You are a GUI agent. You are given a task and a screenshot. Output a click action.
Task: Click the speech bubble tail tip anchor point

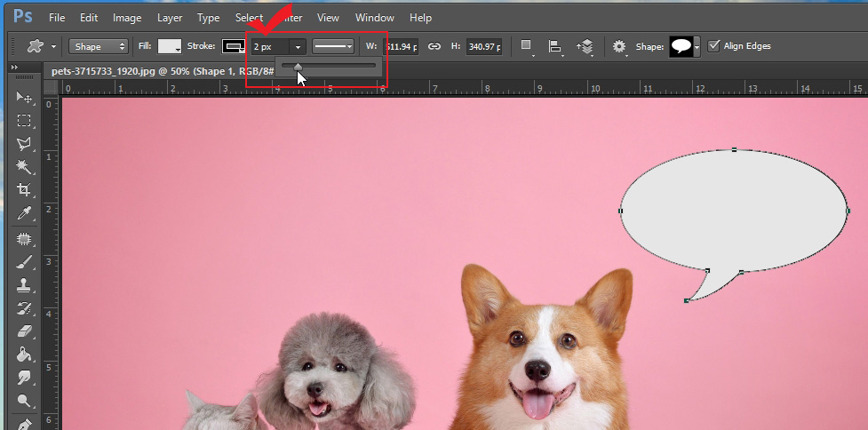point(687,300)
